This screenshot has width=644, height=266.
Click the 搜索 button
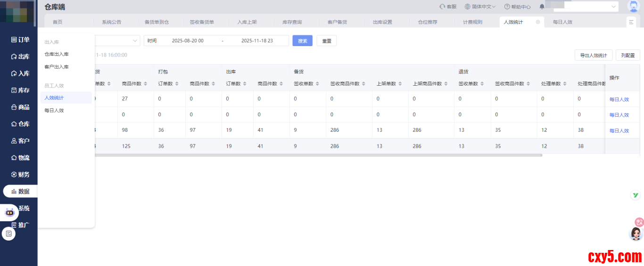302,41
